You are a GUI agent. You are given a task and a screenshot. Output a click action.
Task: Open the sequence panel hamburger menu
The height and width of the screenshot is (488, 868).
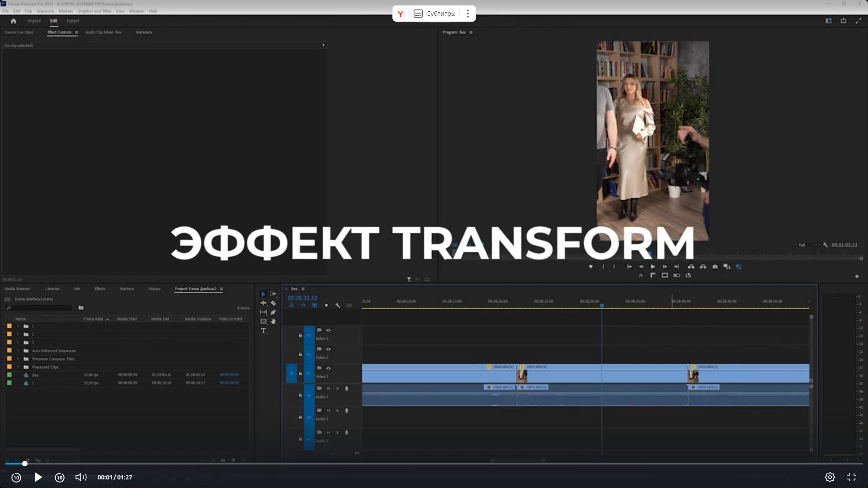(x=303, y=289)
